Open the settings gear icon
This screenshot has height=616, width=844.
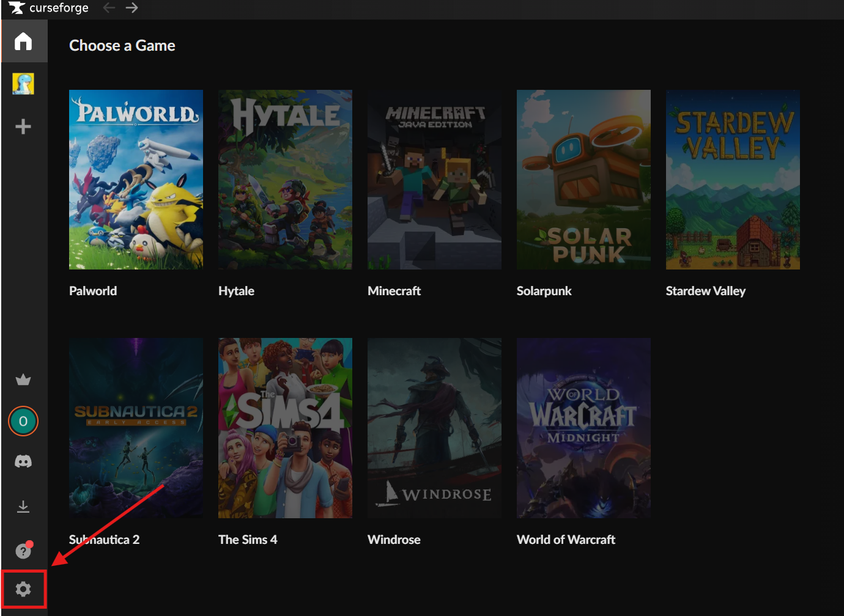click(x=23, y=589)
